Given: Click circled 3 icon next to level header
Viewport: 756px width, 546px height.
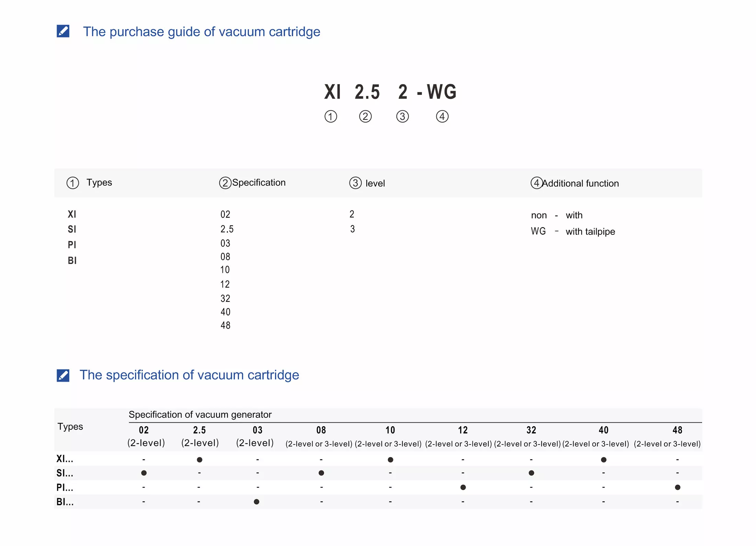Looking at the screenshot, I should point(355,183).
